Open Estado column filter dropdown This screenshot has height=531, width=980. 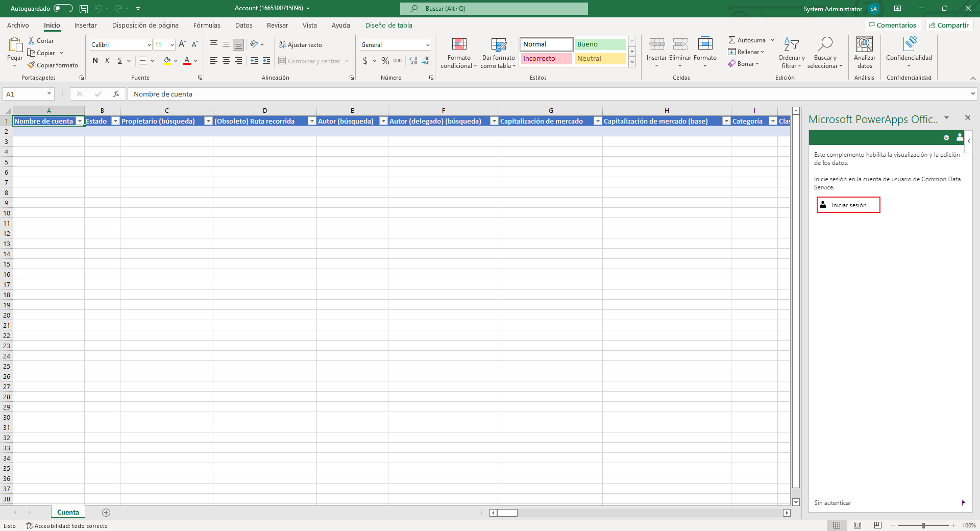(115, 121)
